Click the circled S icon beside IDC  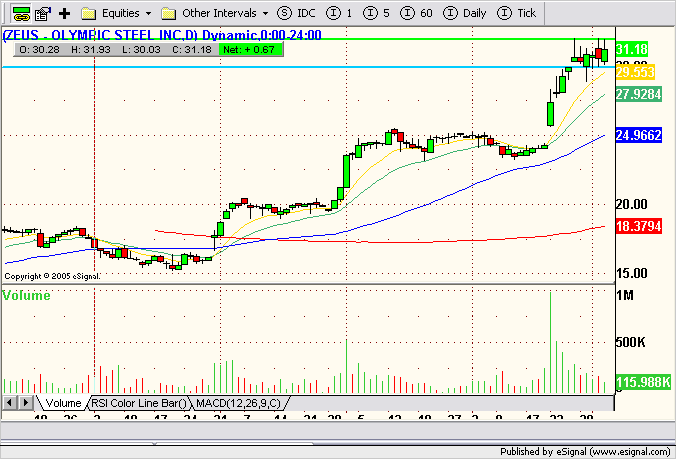284,13
